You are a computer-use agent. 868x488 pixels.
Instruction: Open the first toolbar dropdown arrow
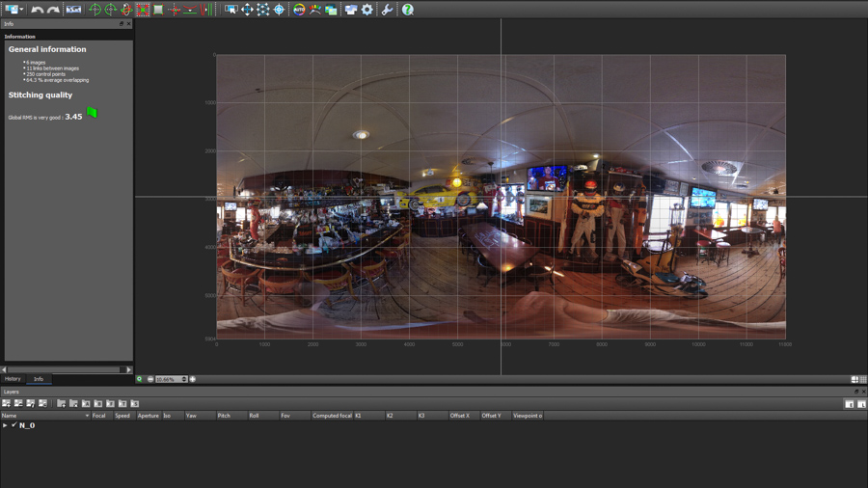[21, 10]
